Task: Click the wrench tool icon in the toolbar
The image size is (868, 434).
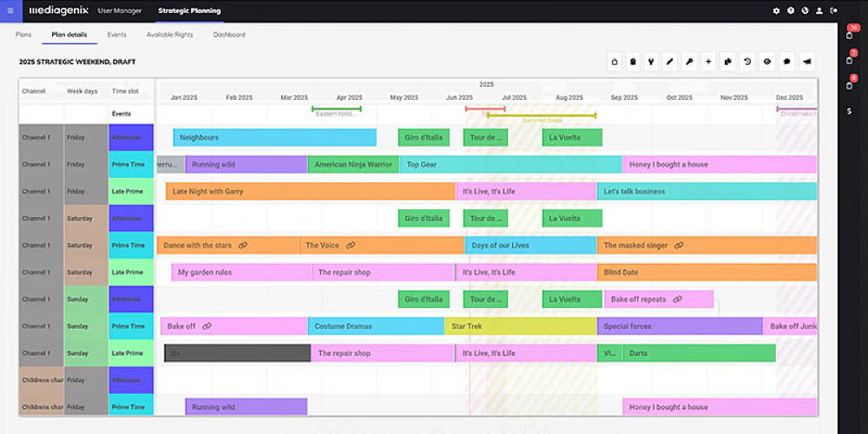Action: click(x=651, y=62)
